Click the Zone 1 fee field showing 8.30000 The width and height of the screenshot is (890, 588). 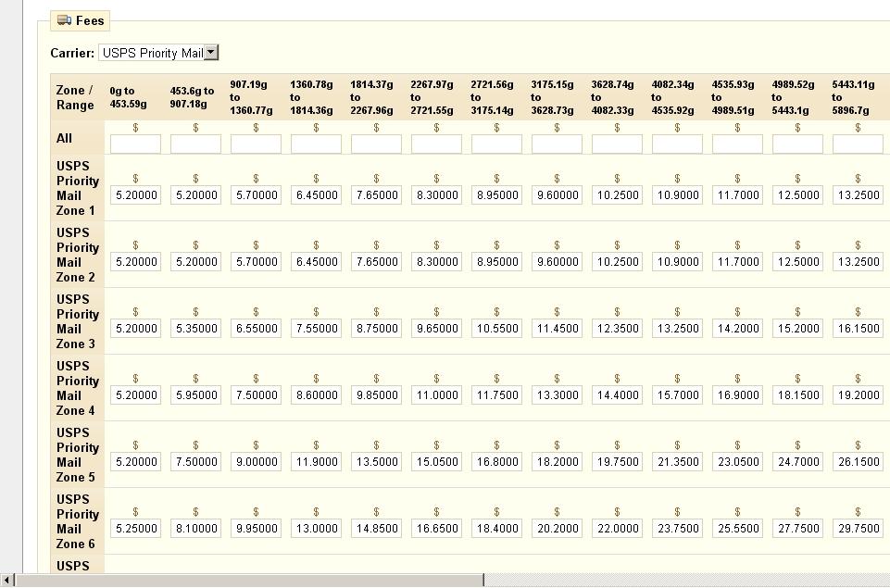coord(436,195)
